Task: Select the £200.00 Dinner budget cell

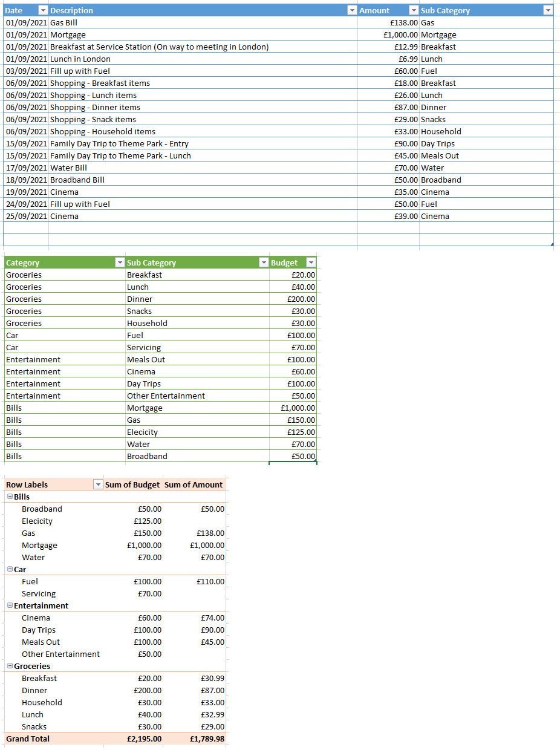Action: click(x=293, y=299)
